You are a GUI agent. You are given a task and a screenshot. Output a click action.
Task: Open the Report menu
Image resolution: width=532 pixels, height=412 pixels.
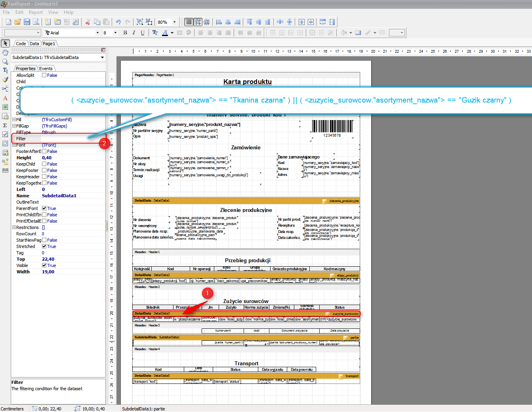coord(36,12)
